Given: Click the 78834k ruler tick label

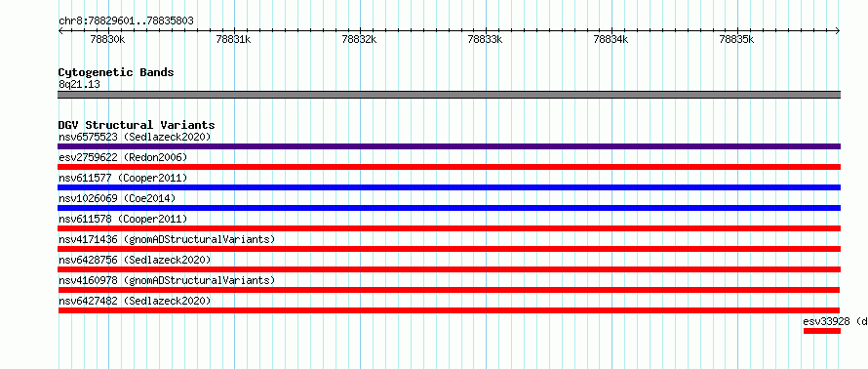Looking at the screenshot, I should (612, 39).
